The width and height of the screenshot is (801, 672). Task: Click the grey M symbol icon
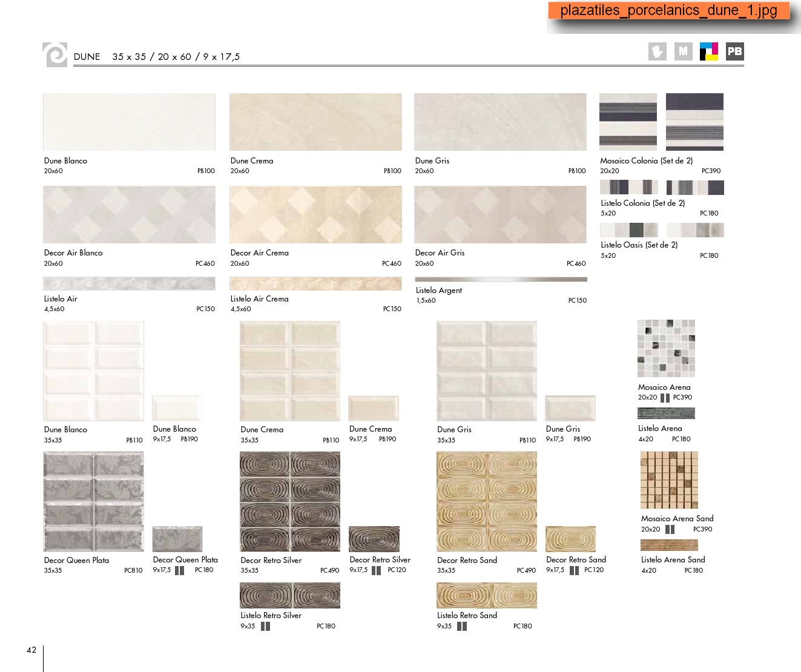pyautogui.click(x=683, y=51)
